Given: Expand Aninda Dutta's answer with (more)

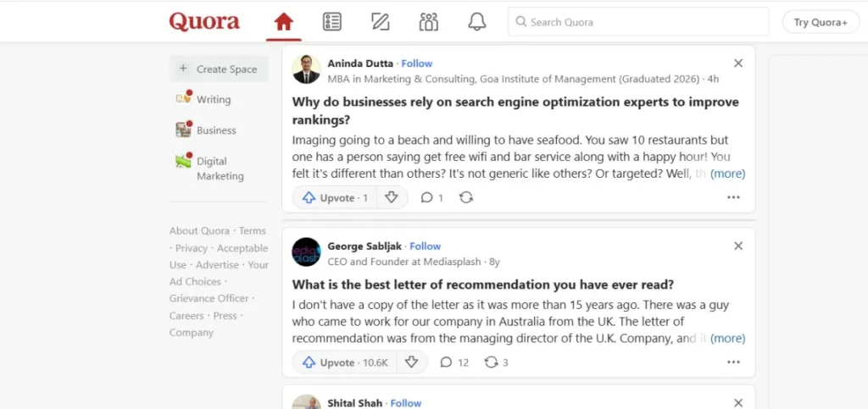Looking at the screenshot, I should point(727,174).
